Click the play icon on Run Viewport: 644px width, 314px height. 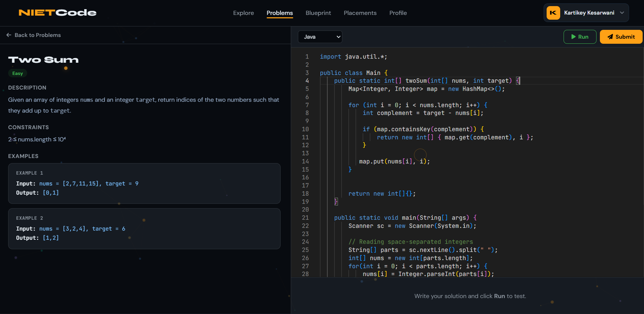tap(573, 37)
